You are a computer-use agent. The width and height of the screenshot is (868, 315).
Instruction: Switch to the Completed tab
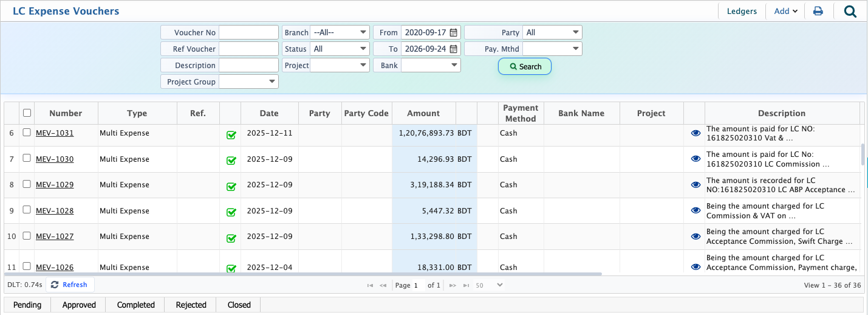coord(136,305)
